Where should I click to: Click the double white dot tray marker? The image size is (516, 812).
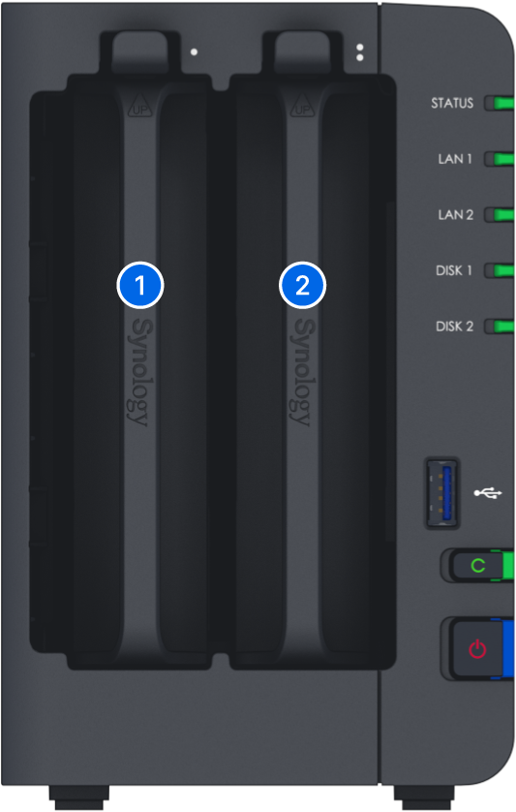point(360,52)
